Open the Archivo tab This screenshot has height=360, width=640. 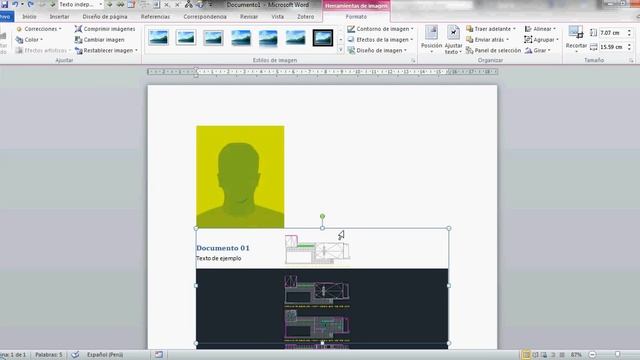coord(6,17)
